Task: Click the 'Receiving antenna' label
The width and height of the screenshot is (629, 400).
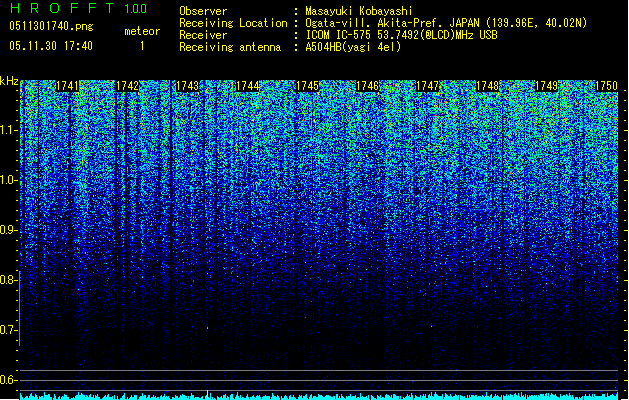Action: [230, 47]
